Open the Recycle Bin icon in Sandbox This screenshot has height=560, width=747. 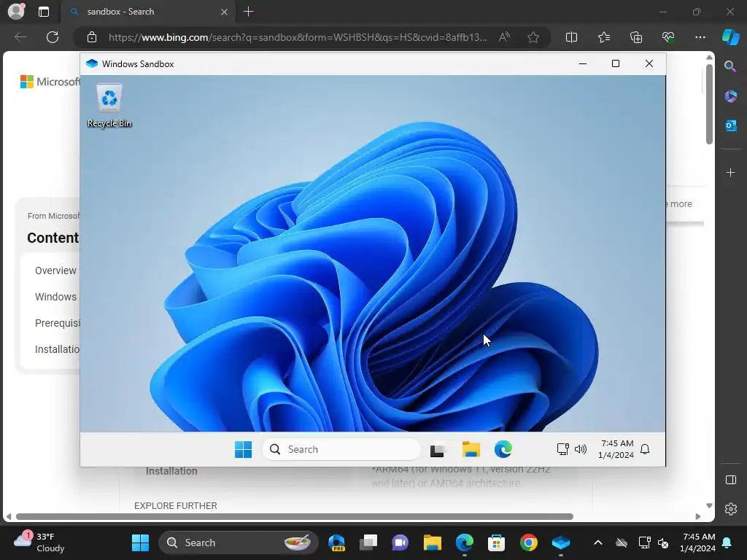tap(109, 105)
